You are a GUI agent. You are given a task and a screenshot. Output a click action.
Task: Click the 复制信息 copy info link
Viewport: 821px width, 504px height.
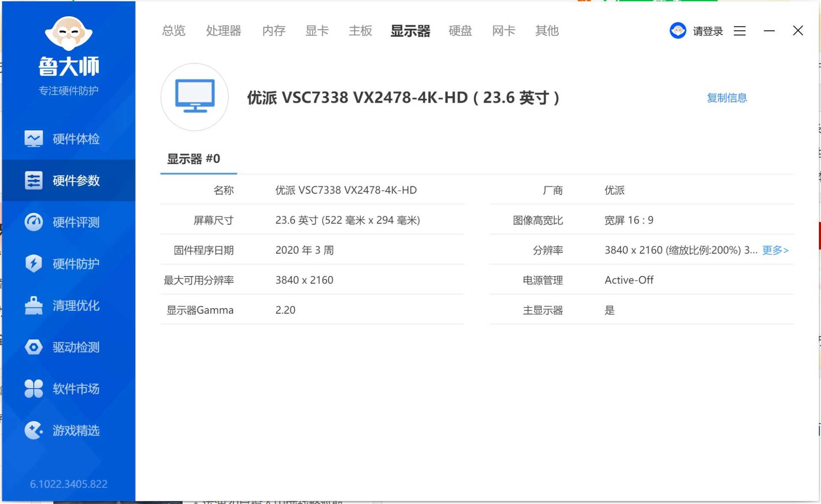[726, 97]
